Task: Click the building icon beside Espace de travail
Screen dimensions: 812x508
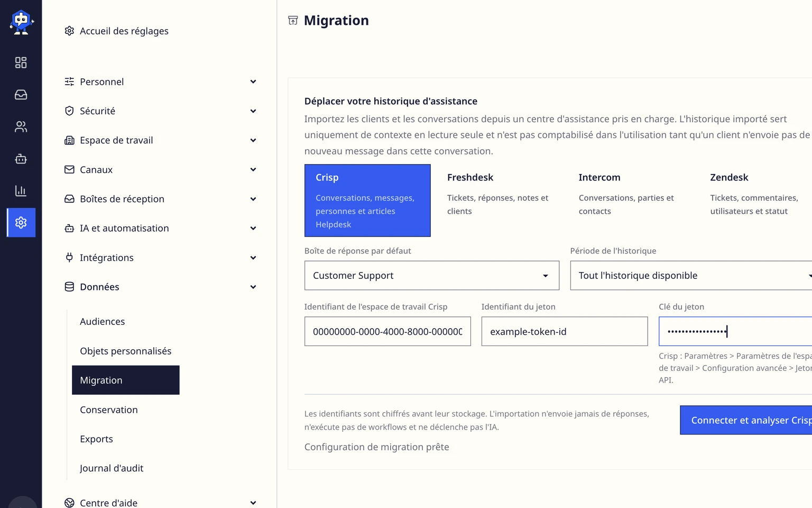Action: tap(69, 140)
